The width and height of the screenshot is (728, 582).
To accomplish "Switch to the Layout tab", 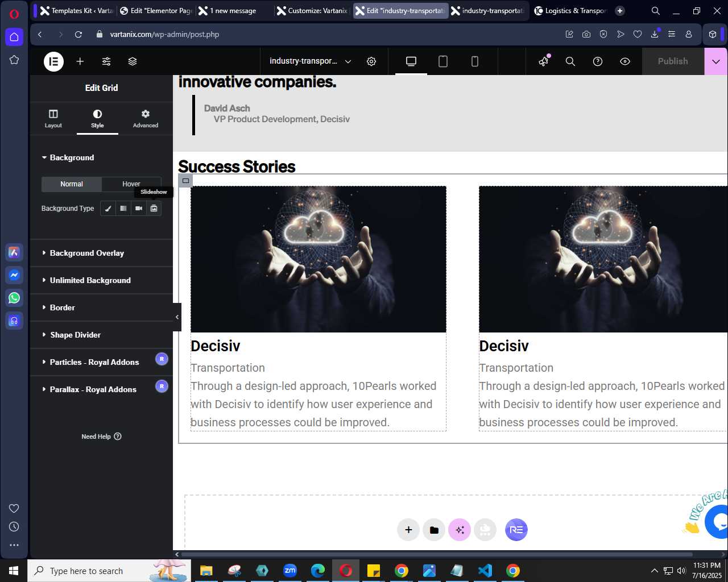I will 53,118.
